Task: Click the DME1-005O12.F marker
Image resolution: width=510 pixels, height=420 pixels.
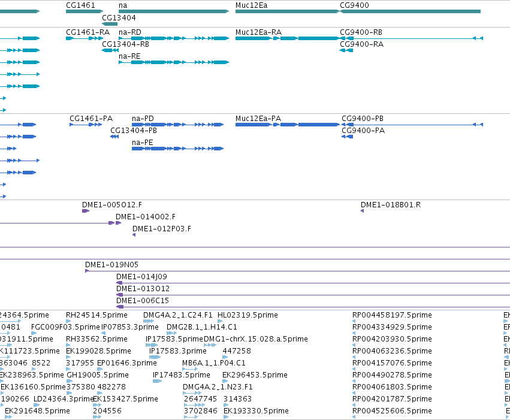Action: coord(86,211)
